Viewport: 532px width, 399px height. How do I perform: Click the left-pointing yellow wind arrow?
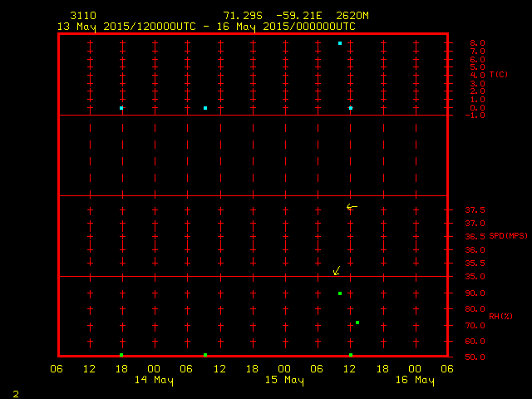point(352,207)
